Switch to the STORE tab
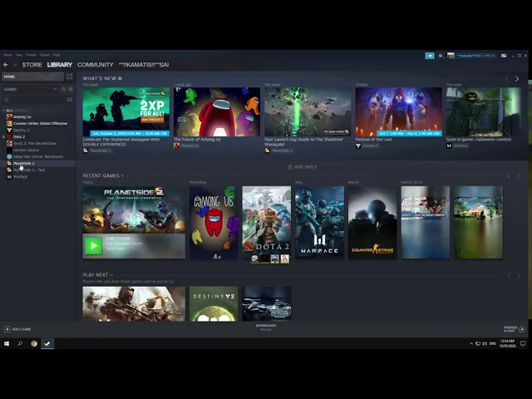This screenshot has width=532, height=399. tap(32, 65)
